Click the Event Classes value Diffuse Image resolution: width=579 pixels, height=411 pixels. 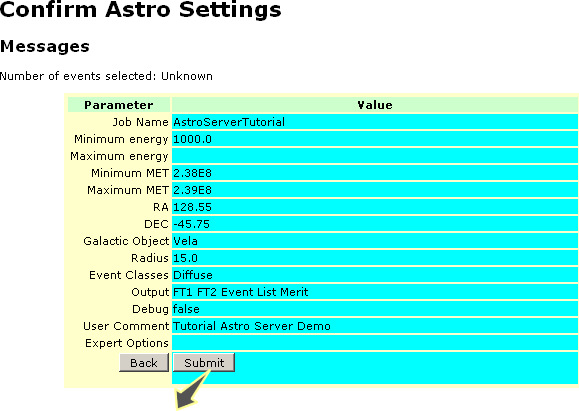click(x=193, y=275)
